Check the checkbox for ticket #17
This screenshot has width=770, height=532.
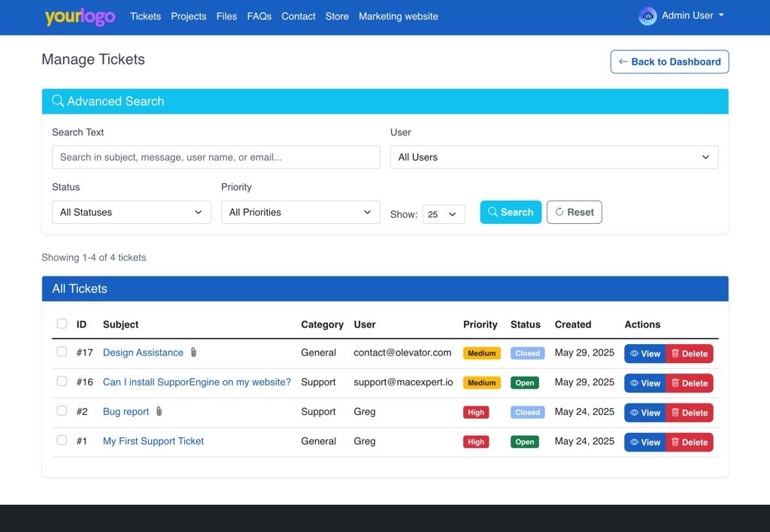(x=62, y=352)
